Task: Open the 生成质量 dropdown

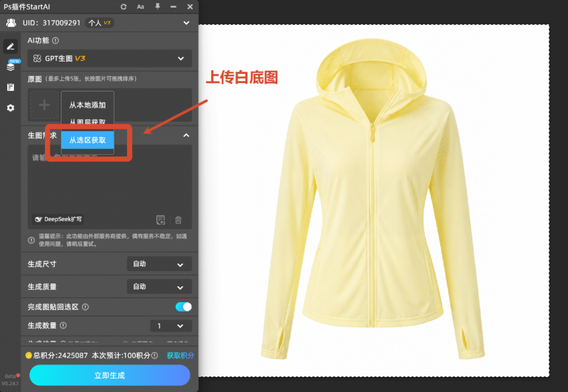Action: coord(159,287)
